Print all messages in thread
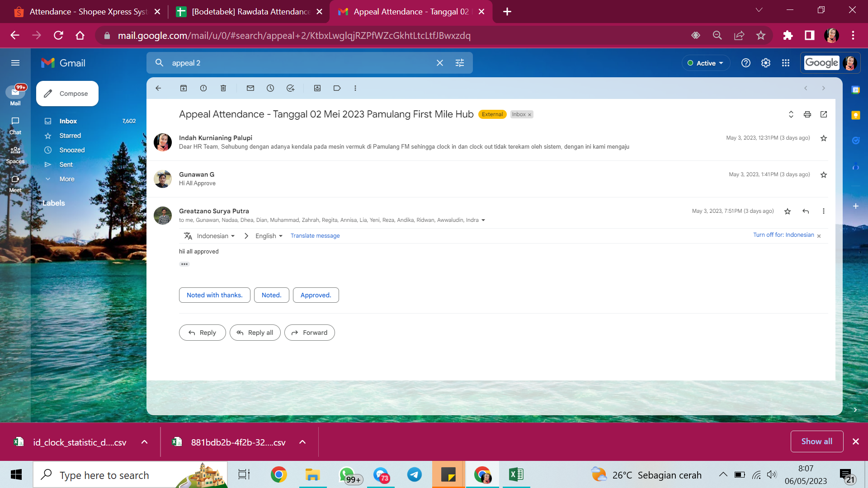 (807, 114)
